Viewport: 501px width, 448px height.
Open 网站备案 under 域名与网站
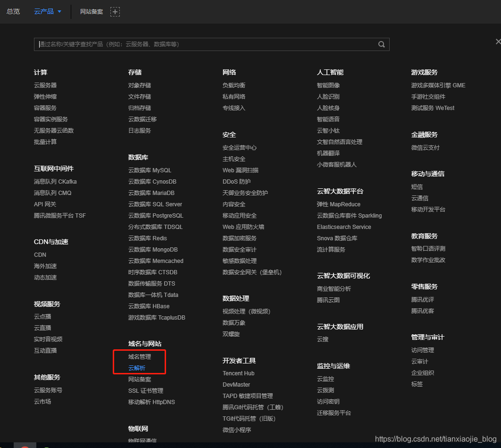coord(140,380)
